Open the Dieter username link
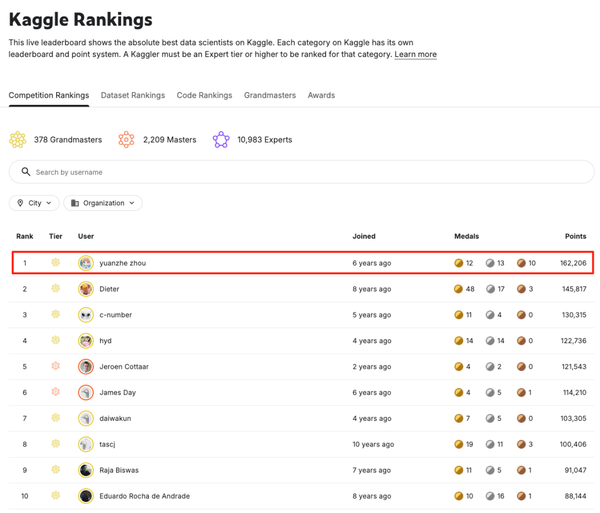600x513 pixels. point(109,289)
